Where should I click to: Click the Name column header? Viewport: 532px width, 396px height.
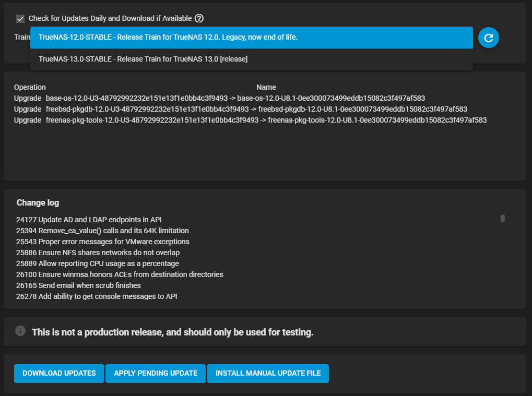[x=266, y=87]
